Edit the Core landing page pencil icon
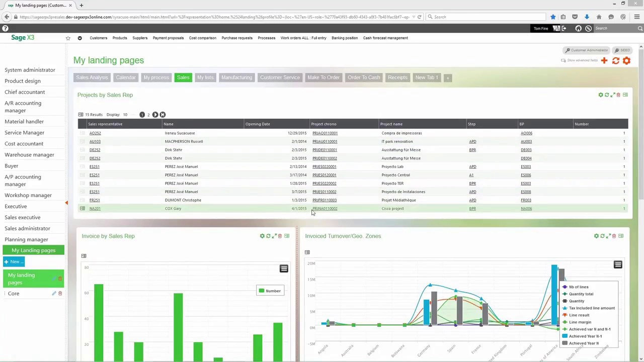The image size is (644, 362). pos(54,294)
